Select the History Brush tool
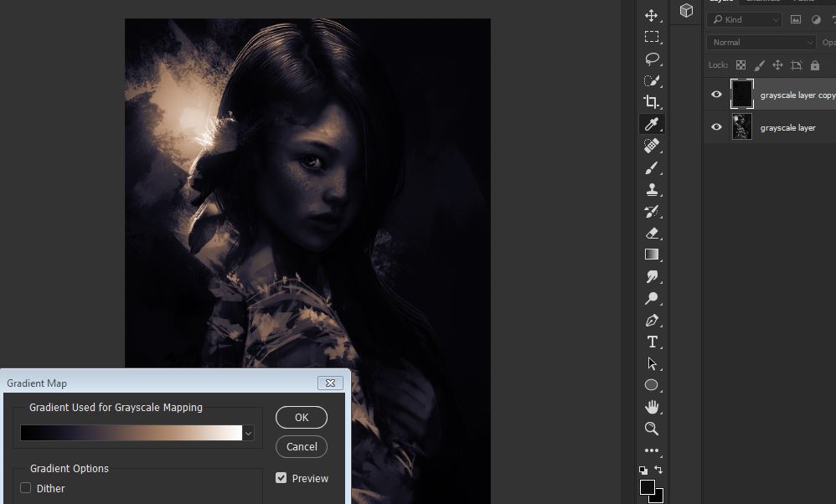The image size is (836, 504). click(651, 211)
